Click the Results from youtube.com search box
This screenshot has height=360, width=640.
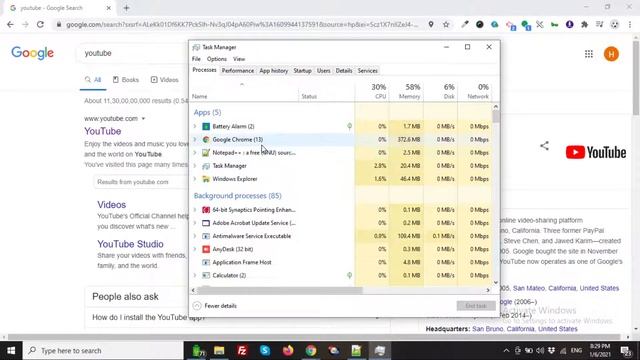(140, 182)
